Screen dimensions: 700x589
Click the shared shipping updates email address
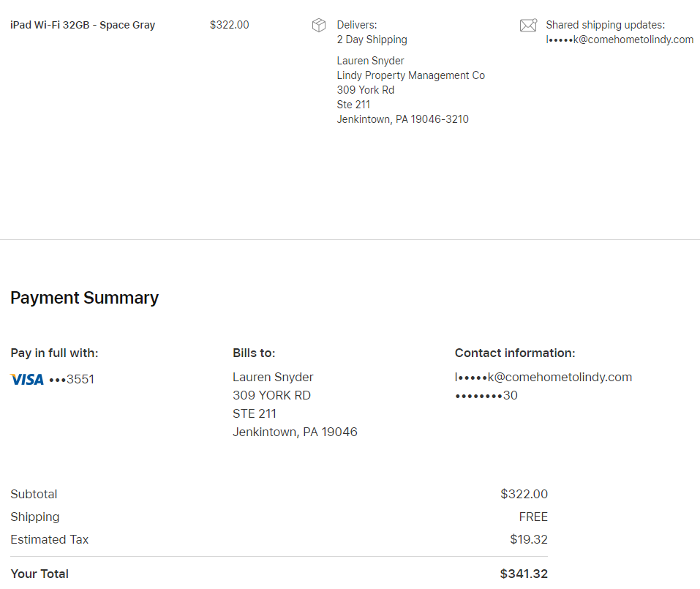(620, 40)
